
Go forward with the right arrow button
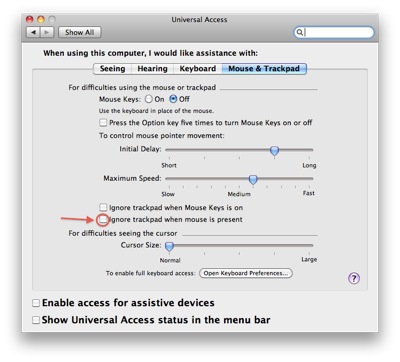coord(47,32)
